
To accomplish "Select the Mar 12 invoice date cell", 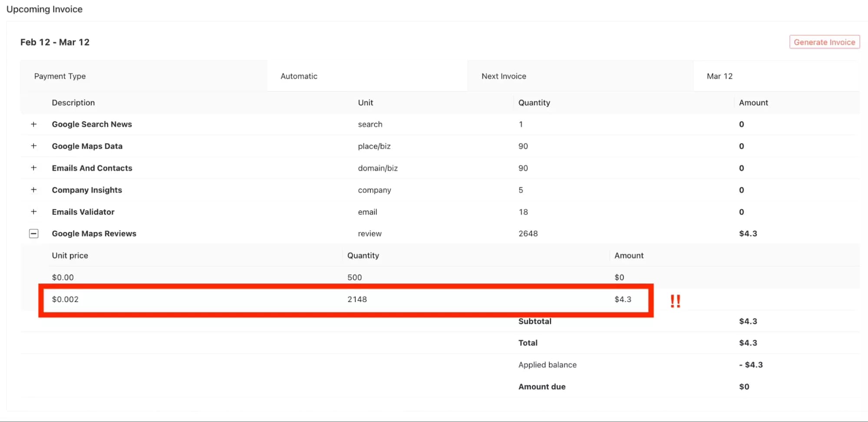I will point(719,76).
